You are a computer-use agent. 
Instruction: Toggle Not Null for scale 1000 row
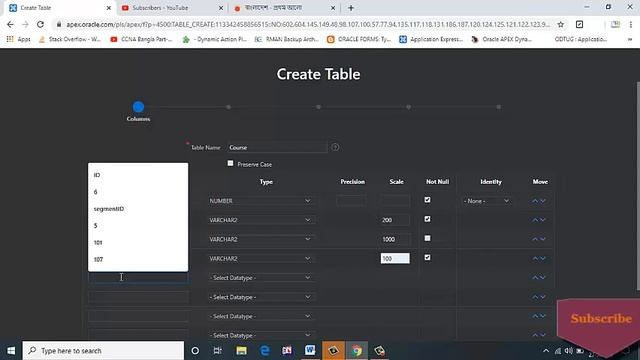[x=427, y=238]
